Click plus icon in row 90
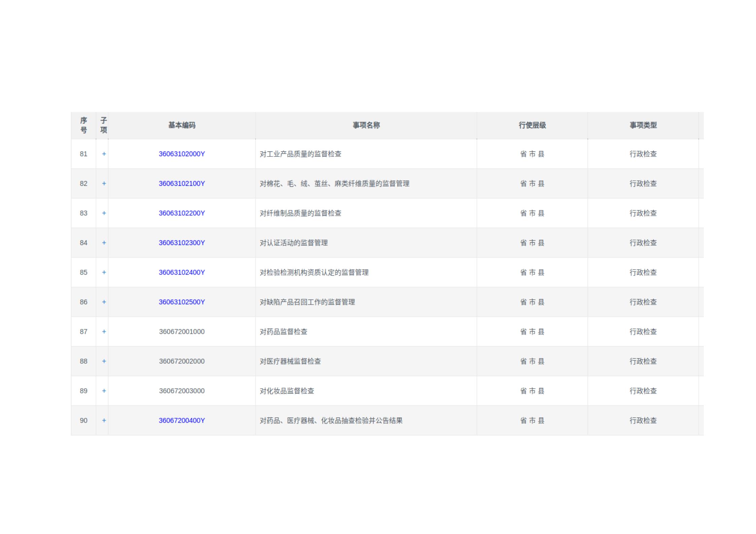The height and width of the screenshot is (534, 756). [104, 420]
